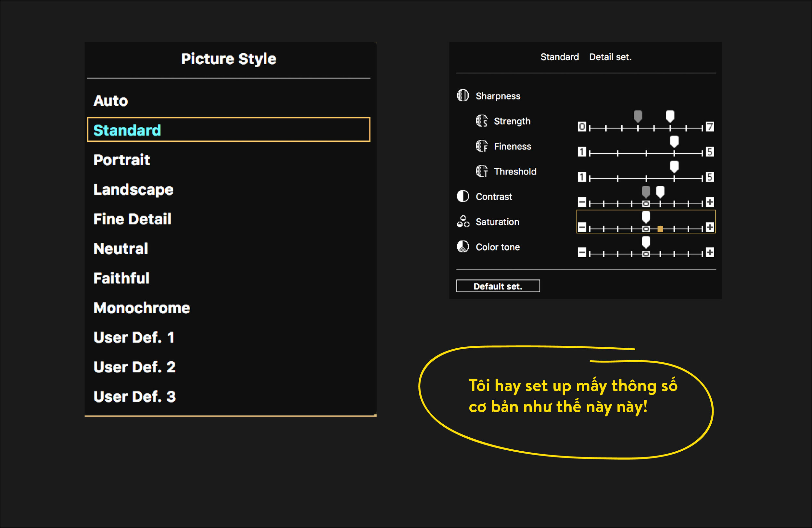This screenshot has width=812, height=528.
Task: Click the Color tone pie icon
Action: click(x=463, y=246)
